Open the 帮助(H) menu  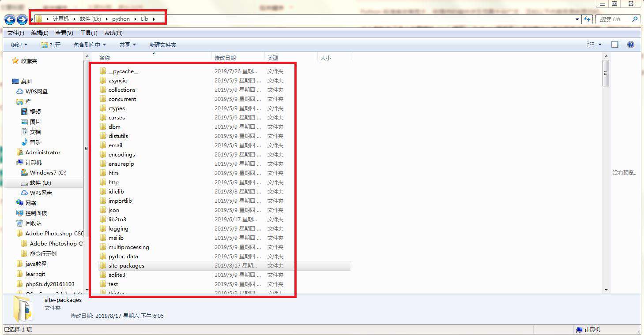[x=113, y=33]
